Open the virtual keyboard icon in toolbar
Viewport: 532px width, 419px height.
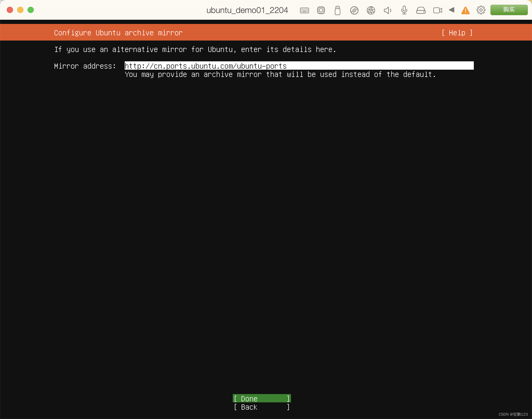coord(304,10)
